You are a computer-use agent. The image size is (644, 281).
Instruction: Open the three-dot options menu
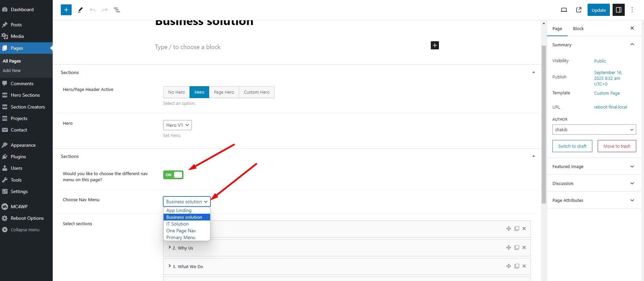(x=632, y=10)
